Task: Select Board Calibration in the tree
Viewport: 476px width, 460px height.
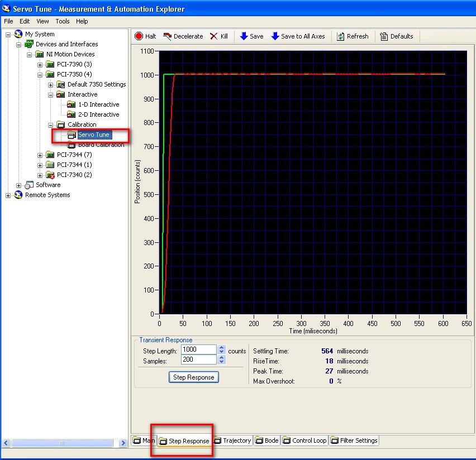Action: 101,145
